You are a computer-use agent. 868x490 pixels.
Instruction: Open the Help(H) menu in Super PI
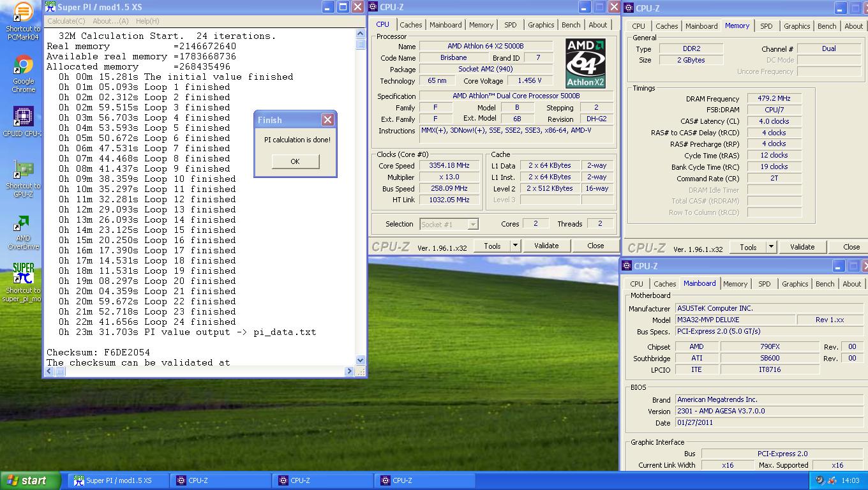point(147,21)
